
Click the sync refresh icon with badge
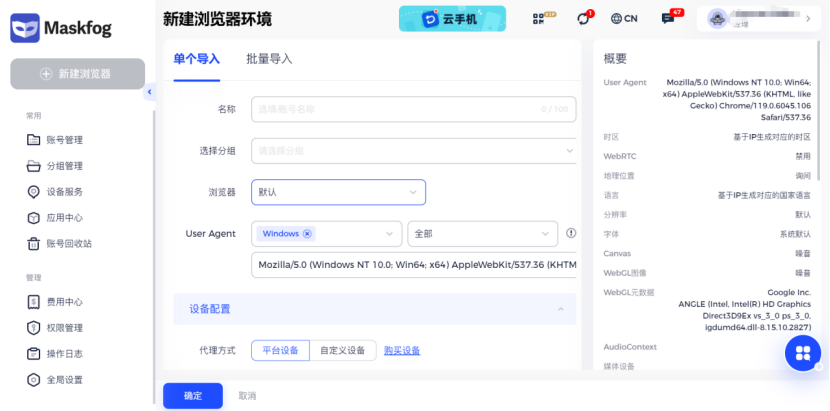click(584, 19)
